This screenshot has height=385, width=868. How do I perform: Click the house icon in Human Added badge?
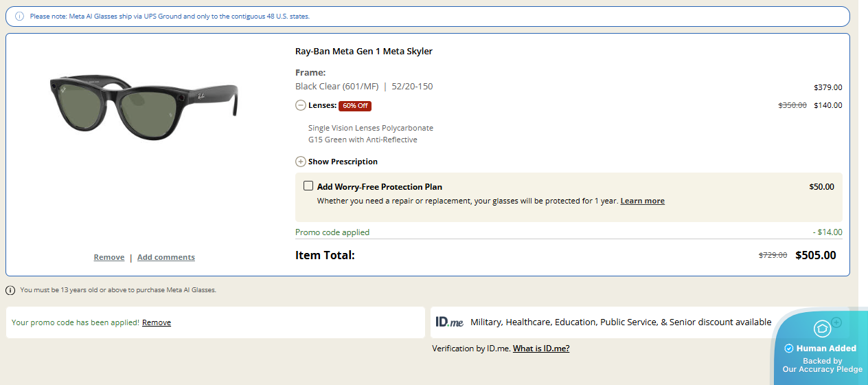[822, 329]
